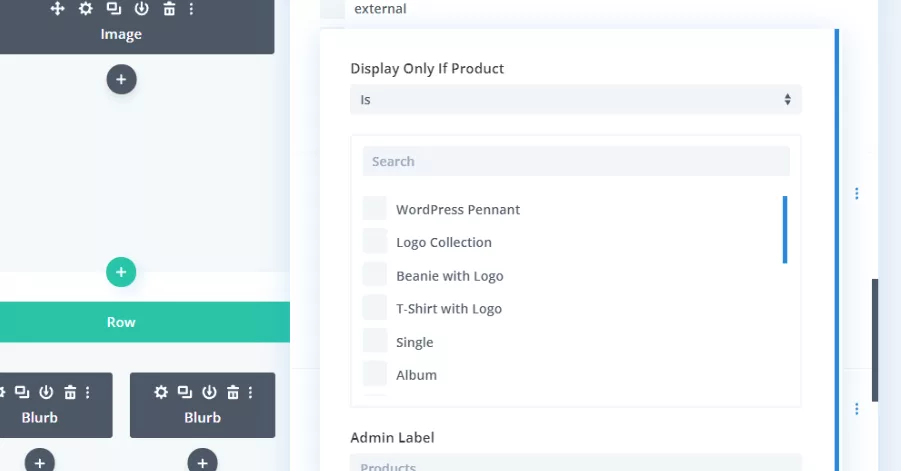Viewport: 901px width, 471px height.
Task: Open settings gear on right Blurb module
Action: [x=161, y=392]
